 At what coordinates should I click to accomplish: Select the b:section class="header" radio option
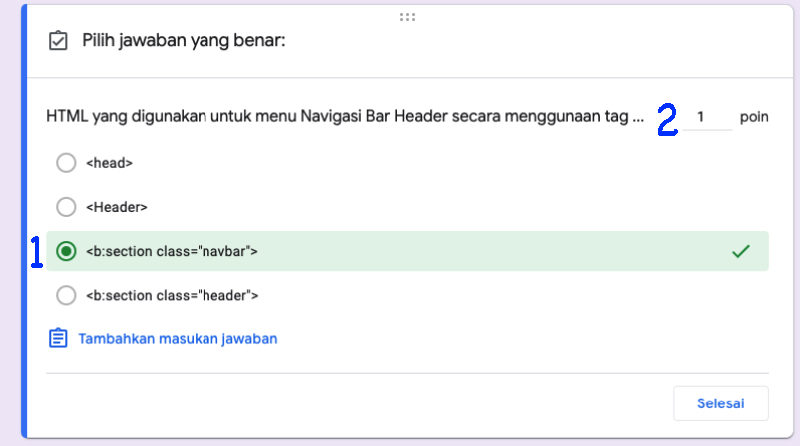click(x=66, y=295)
